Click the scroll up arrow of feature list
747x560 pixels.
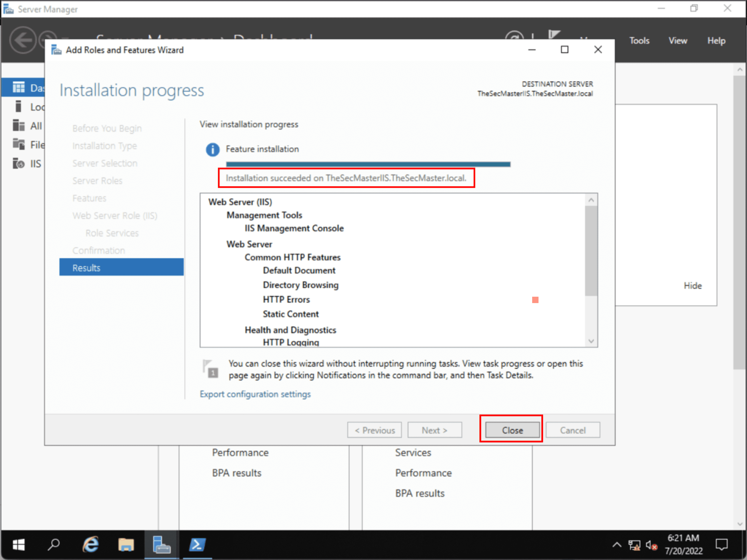click(591, 200)
